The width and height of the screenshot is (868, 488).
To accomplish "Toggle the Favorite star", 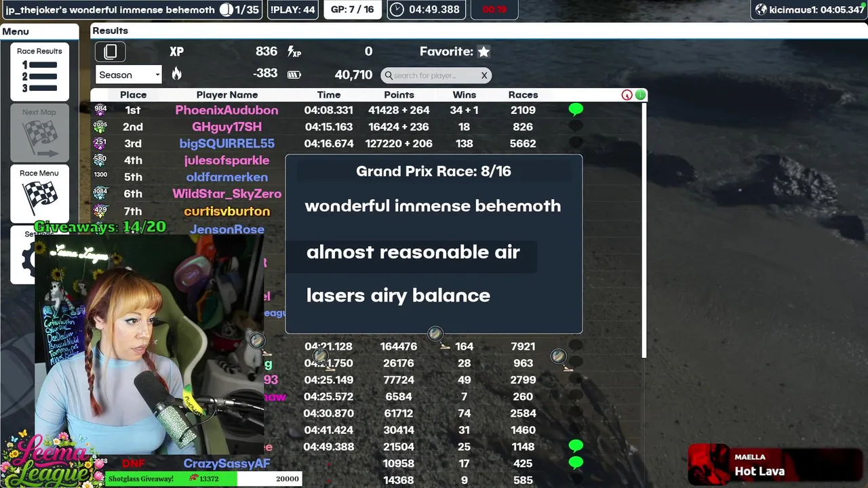I will tap(484, 52).
